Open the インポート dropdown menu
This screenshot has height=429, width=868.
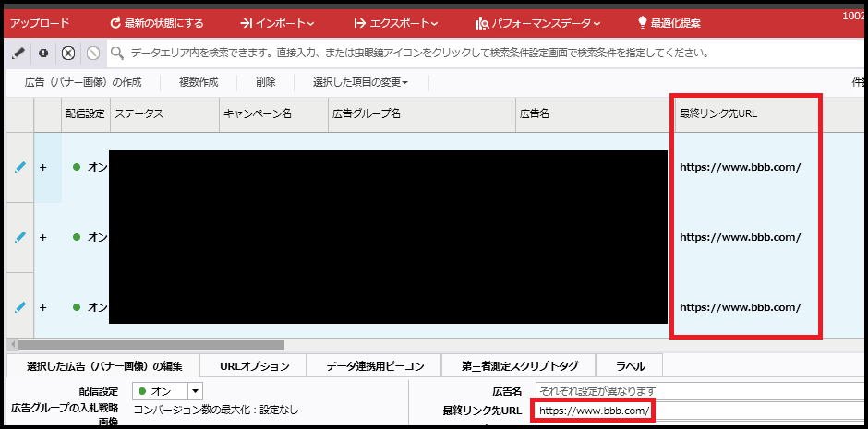click(277, 22)
